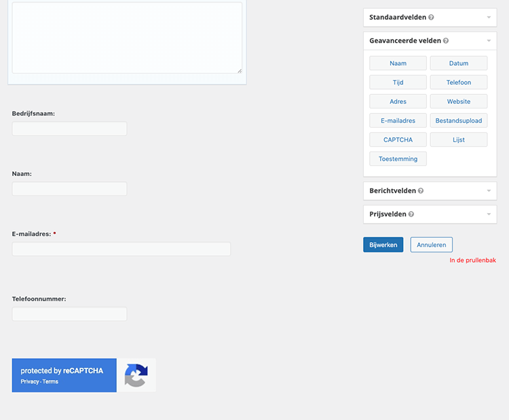Click the Standaardvelden help question-mark icon
509x420 pixels.
coord(431,18)
